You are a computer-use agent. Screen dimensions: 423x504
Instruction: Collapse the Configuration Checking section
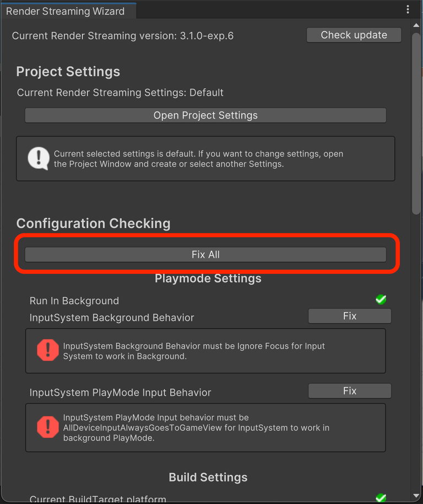93,223
